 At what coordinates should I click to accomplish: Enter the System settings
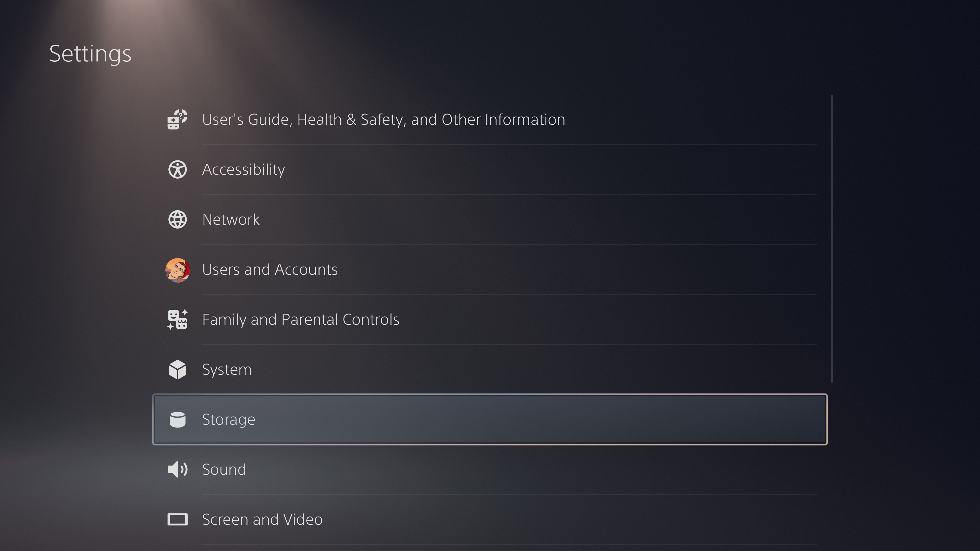(227, 370)
